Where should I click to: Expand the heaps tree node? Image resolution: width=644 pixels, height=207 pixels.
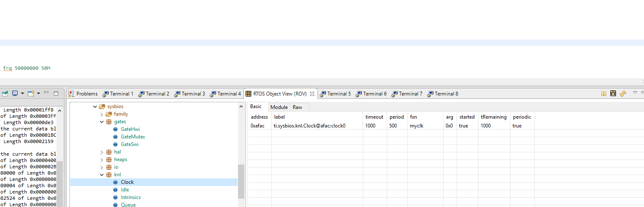pyautogui.click(x=102, y=159)
